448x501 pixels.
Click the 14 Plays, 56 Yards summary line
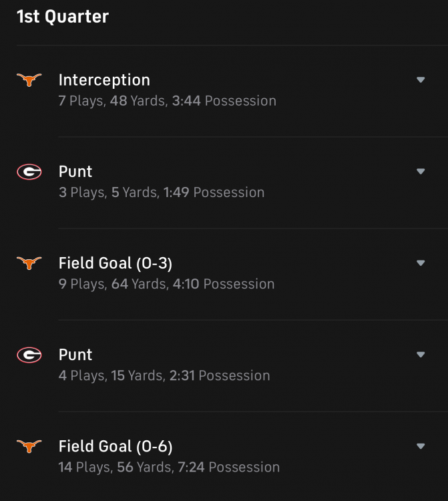pos(169,468)
